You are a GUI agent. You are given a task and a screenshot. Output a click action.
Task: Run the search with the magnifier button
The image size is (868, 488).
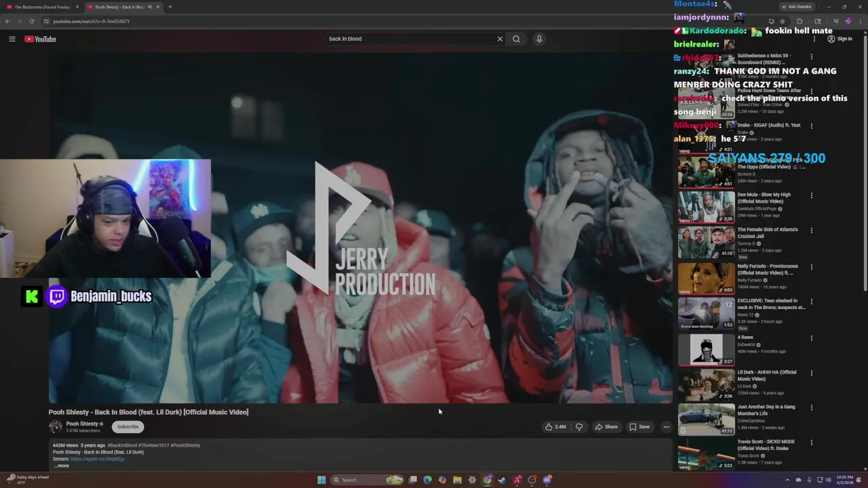point(516,39)
